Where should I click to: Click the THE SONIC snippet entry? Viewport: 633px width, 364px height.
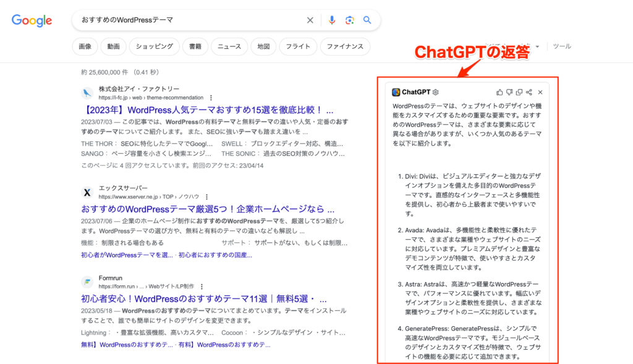283,154
